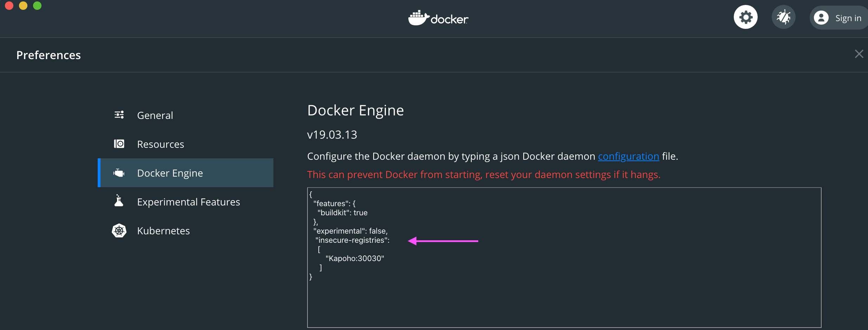Image resolution: width=868 pixels, height=330 pixels.
Task: Click the Resources disk icon
Action: click(119, 144)
